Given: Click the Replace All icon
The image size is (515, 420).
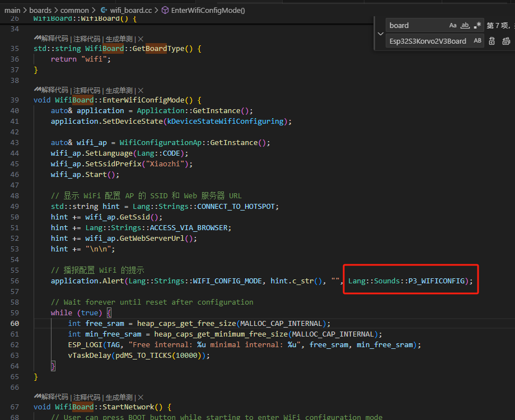Looking at the screenshot, I should 505,41.
